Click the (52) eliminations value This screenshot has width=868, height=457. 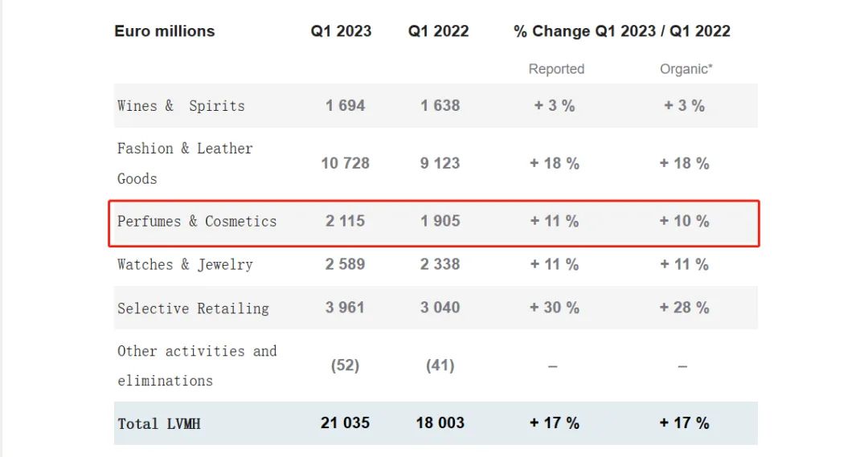pos(345,365)
